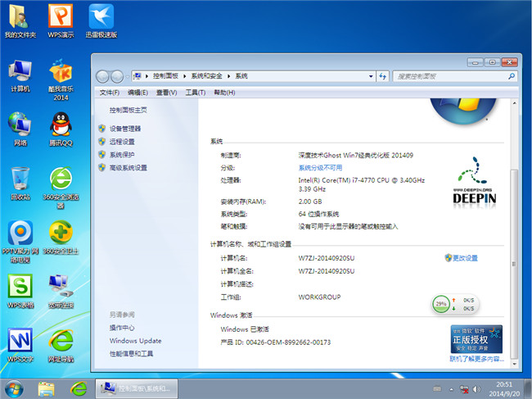The width and height of the screenshot is (532, 399).
Task: Open 高级系统设置 in the sidebar
Action: [x=128, y=168]
